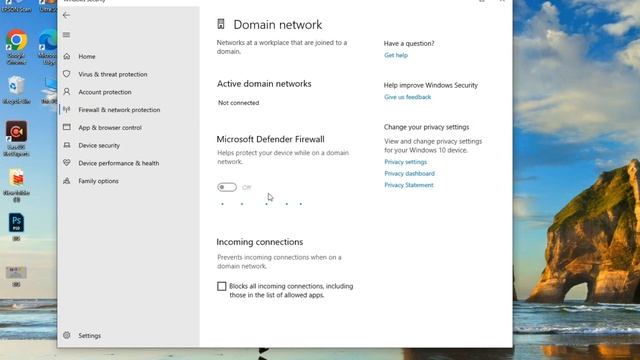This screenshot has width=640, height=360.
Task: Click the Device security laptop icon
Action: [x=67, y=145]
